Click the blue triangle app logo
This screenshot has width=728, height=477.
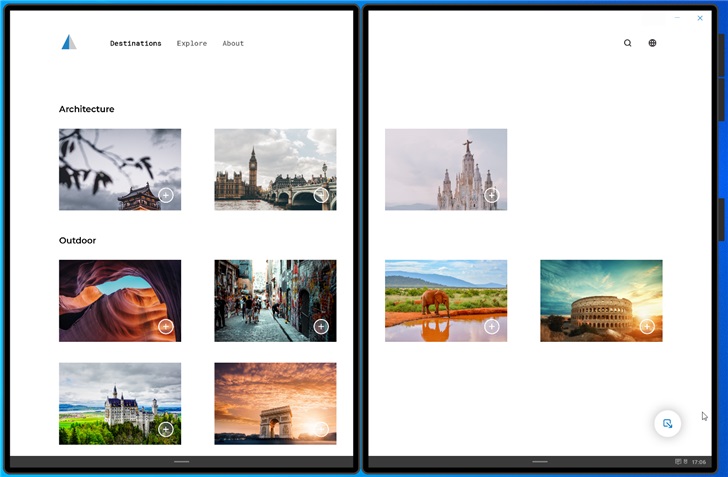[68, 42]
